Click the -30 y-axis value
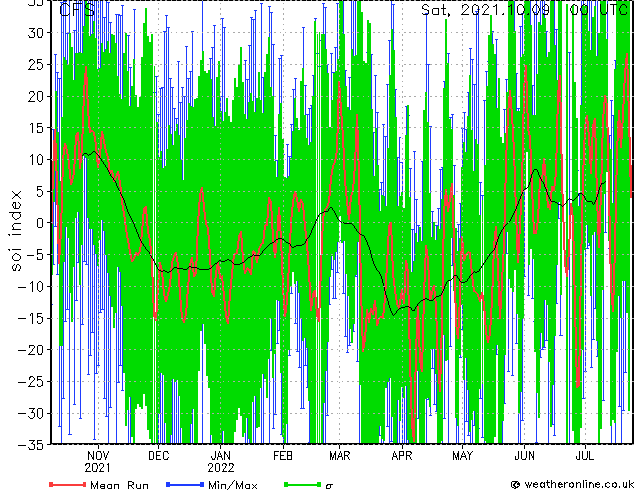This screenshot has height=490, width=634. click(x=32, y=413)
